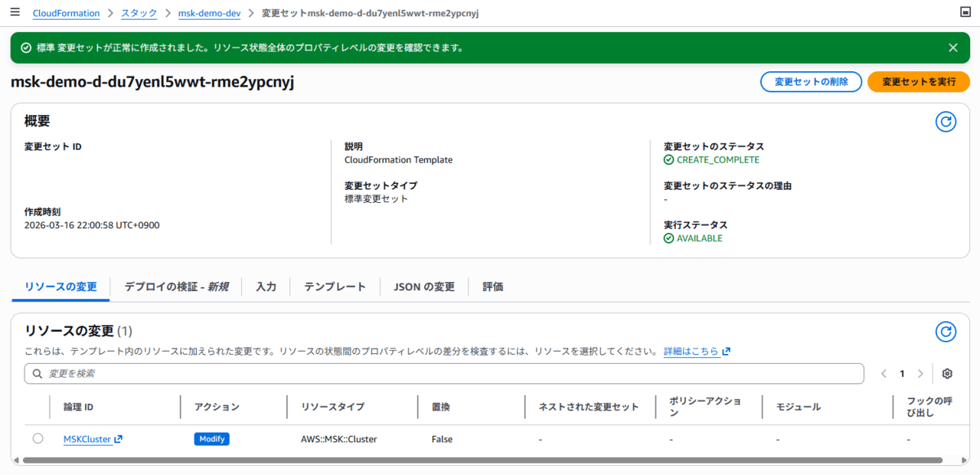Image resolution: width=980 pixels, height=475 pixels.
Task: Refresh the 概要 overview panel
Action: click(946, 122)
